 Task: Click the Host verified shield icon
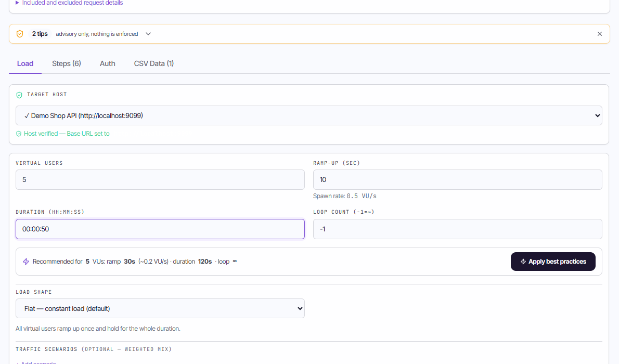click(x=19, y=134)
